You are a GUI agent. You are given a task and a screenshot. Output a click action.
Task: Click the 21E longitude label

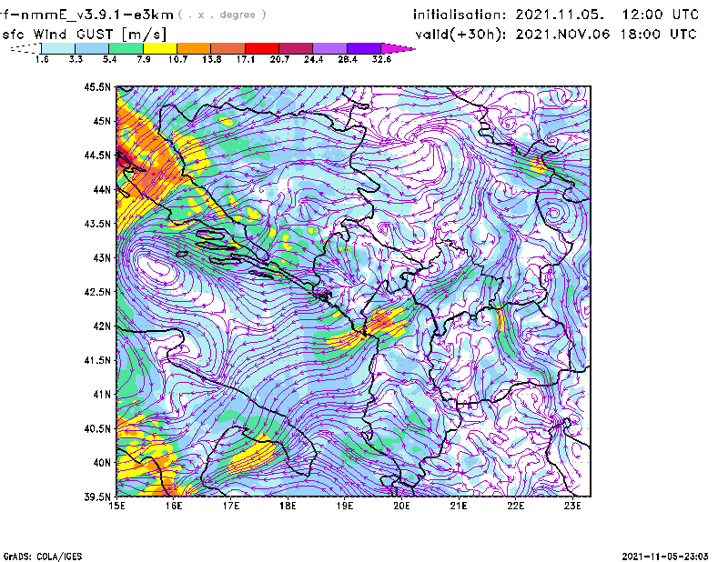click(459, 506)
